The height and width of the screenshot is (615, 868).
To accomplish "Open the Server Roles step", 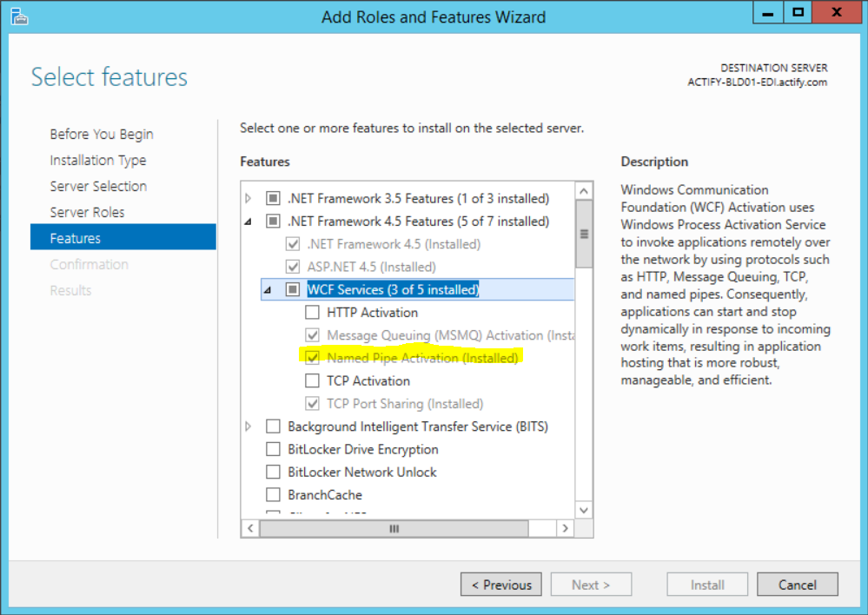I will pos(87,212).
